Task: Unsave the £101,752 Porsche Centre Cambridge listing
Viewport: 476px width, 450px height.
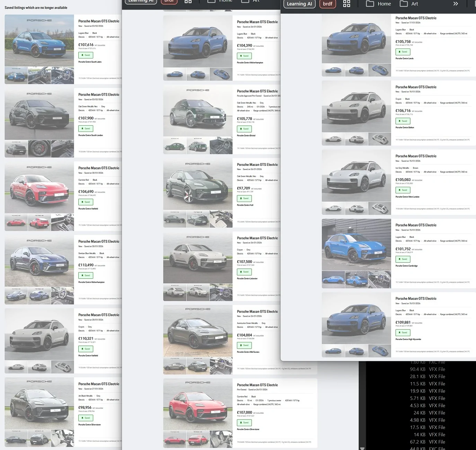Action: (403, 259)
